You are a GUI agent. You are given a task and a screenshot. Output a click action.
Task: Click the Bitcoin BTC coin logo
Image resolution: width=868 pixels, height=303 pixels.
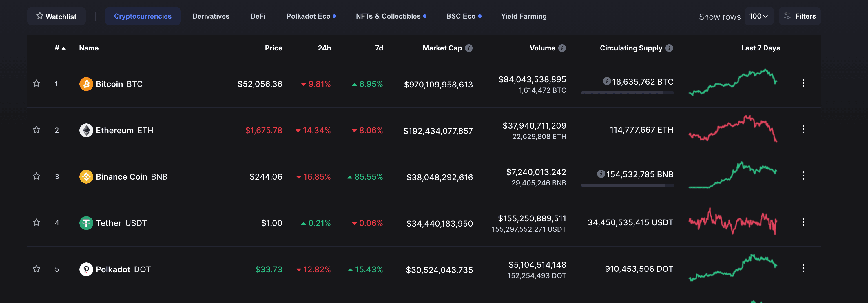(x=86, y=84)
